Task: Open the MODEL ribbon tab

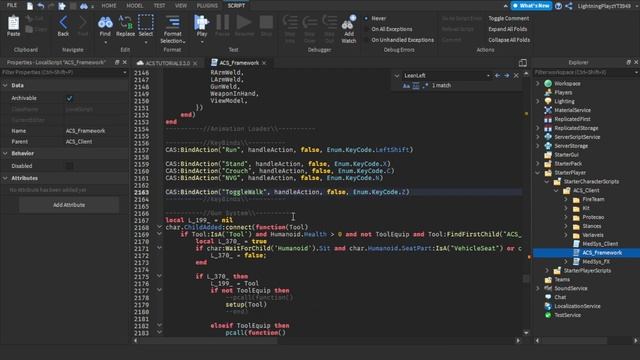Action: [x=135, y=6]
